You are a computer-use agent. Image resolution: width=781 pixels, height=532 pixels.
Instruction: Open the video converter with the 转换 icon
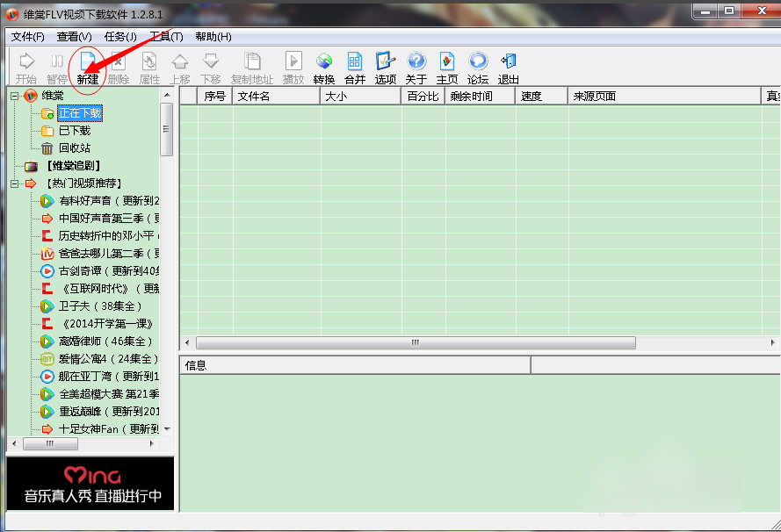[x=323, y=66]
